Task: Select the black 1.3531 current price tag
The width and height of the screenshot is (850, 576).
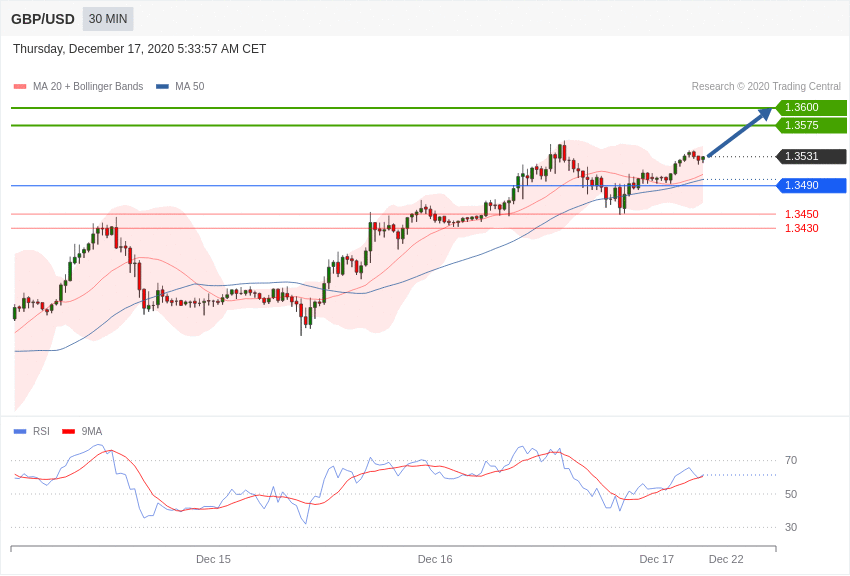Action: click(x=811, y=157)
